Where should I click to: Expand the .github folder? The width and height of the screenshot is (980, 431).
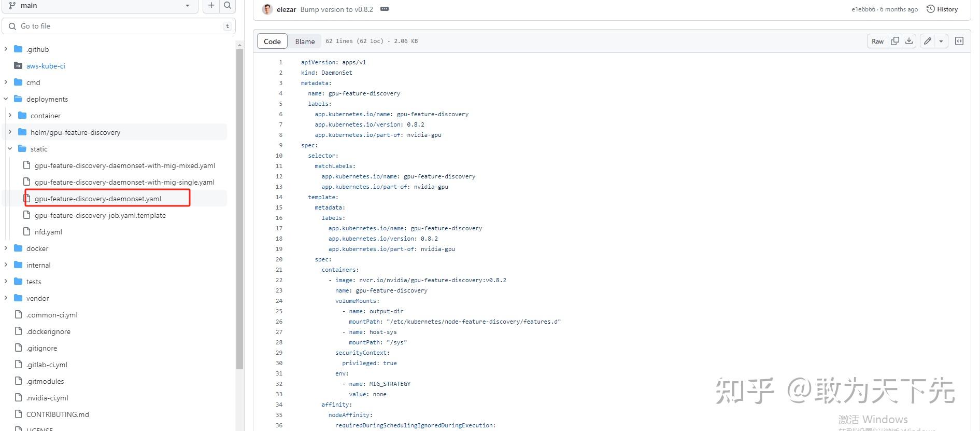pyautogui.click(x=6, y=49)
